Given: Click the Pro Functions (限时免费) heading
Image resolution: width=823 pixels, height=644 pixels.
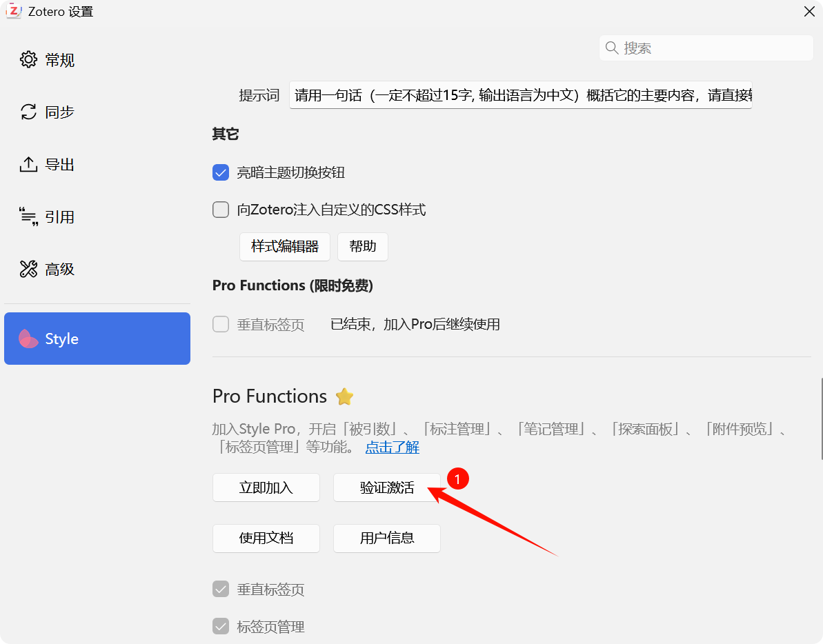Looking at the screenshot, I should 293,285.
